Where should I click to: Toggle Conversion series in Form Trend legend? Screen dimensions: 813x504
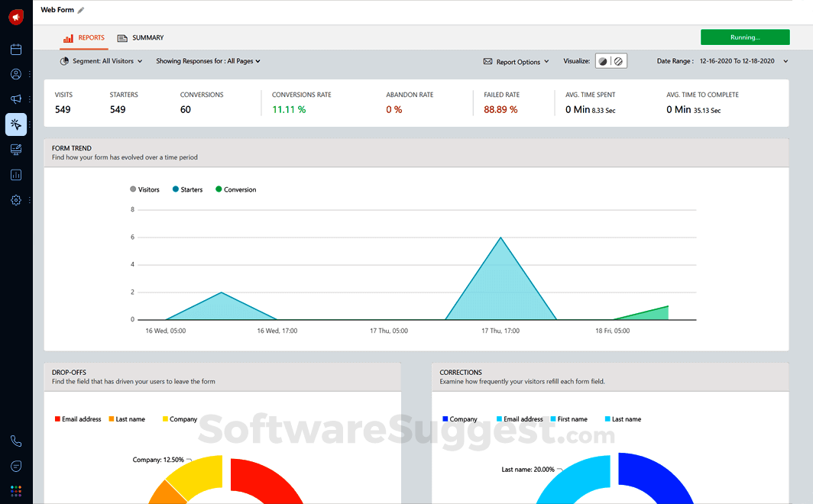point(235,189)
